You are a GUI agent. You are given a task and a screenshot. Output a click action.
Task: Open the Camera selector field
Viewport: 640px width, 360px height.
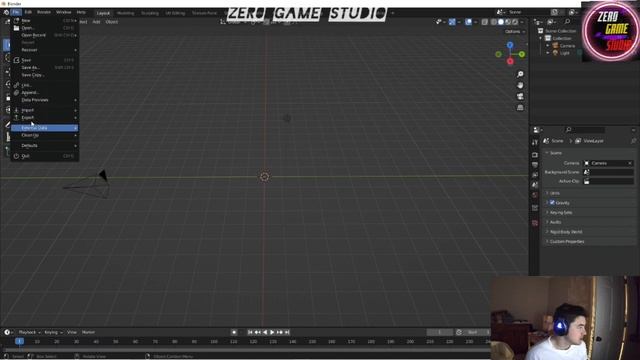pyautogui.click(x=608, y=163)
